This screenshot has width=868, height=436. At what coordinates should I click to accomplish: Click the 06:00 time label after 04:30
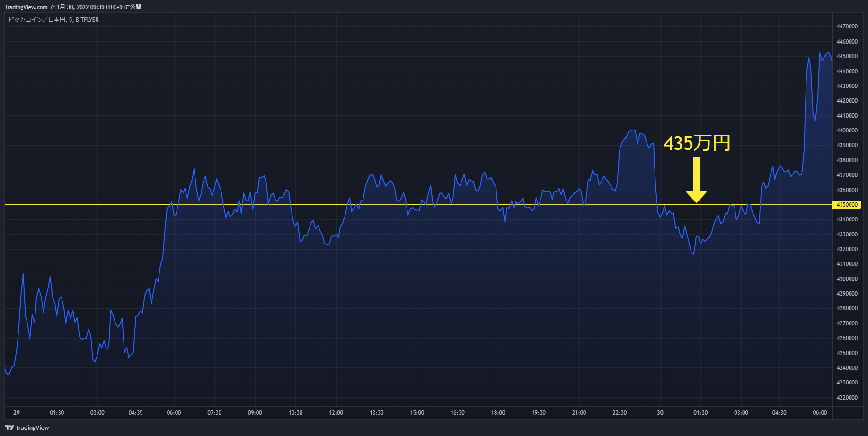(820, 413)
